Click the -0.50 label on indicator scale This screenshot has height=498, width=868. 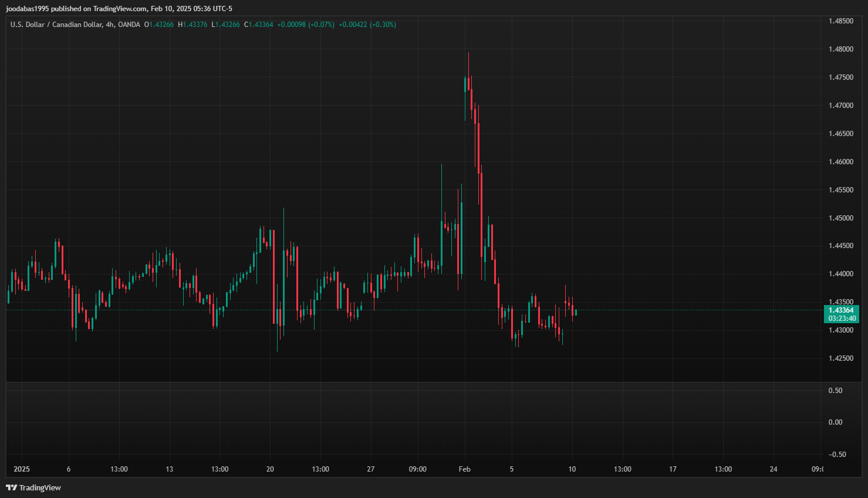click(x=837, y=455)
